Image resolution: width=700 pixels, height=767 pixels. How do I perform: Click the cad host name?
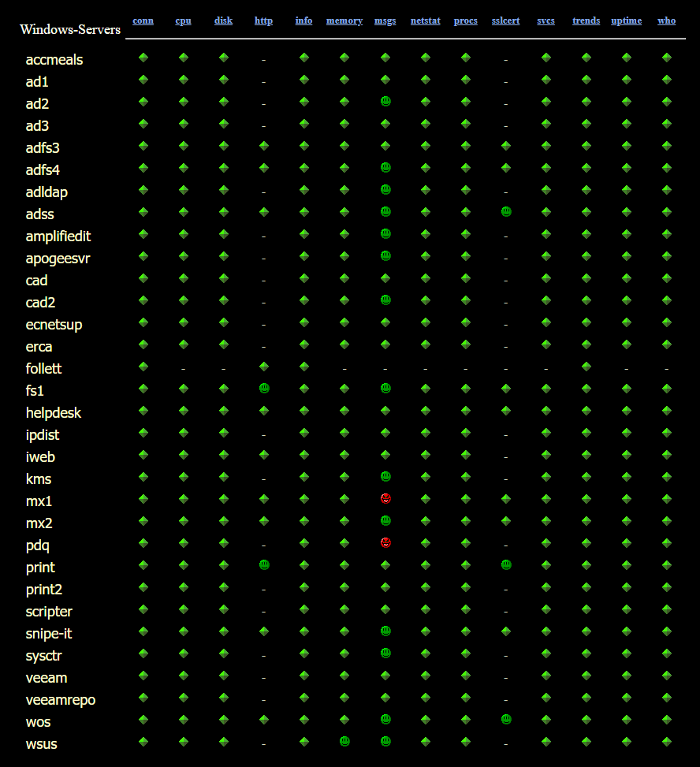37,281
